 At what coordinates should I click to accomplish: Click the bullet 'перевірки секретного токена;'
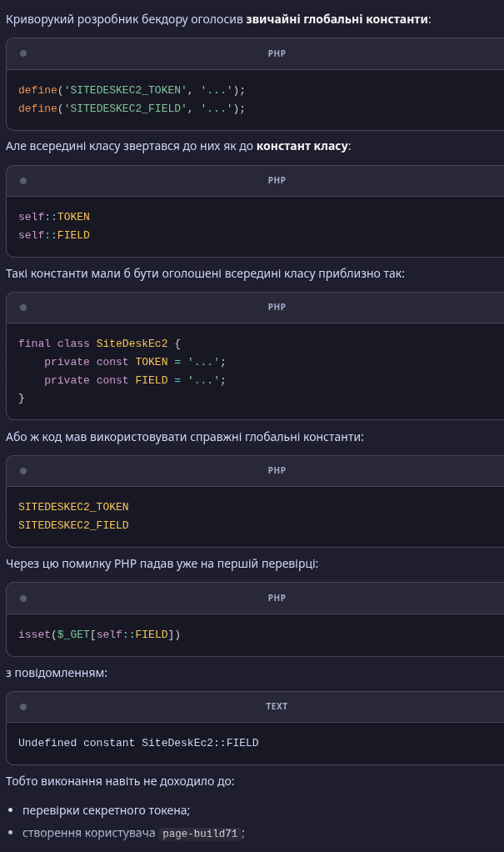coord(106,810)
